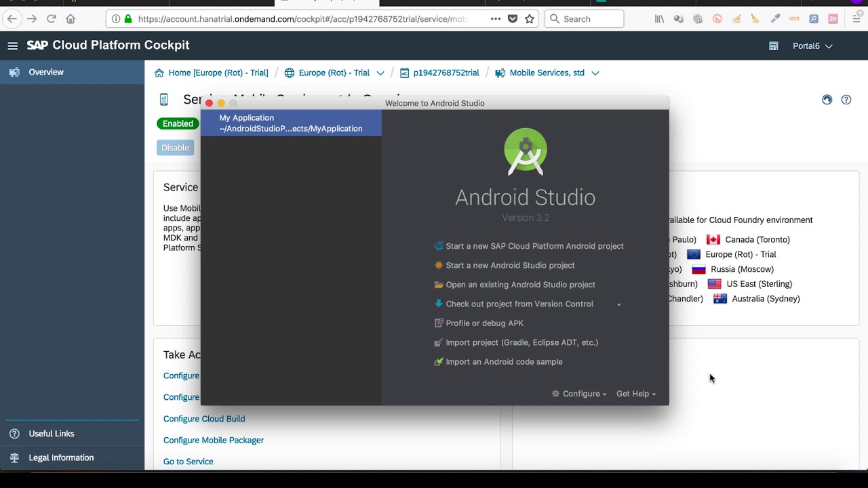Screen dimensions: 868x488
Task: Click the help question mark icon
Action: pyautogui.click(x=846, y=100)
